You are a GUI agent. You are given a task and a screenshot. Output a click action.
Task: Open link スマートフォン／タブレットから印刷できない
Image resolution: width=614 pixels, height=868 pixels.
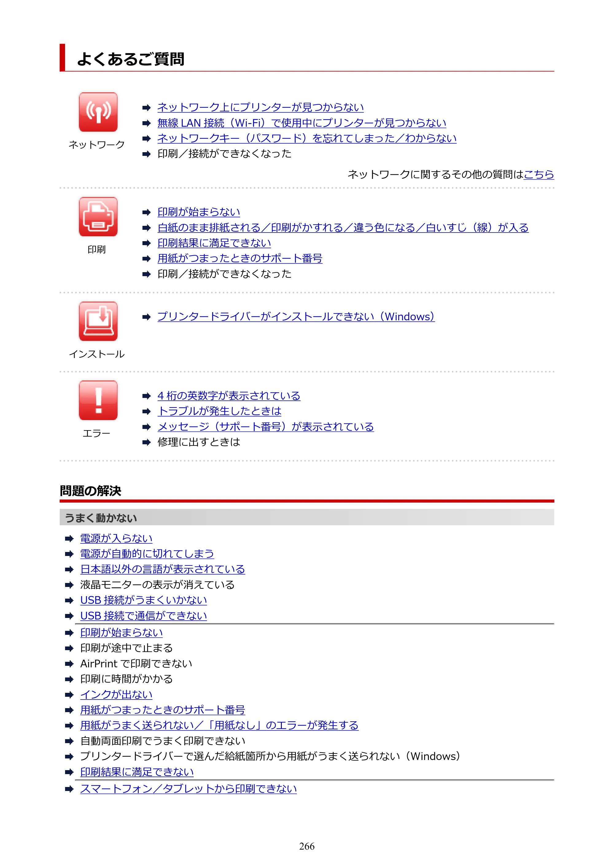pyautogui.click(x=188, y=789)
